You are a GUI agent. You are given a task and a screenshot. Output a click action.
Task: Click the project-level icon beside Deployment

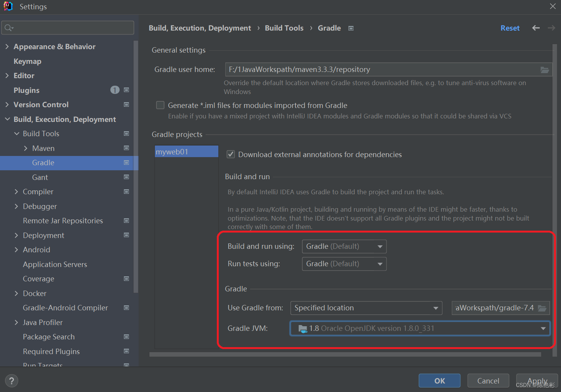coord(126,235)
